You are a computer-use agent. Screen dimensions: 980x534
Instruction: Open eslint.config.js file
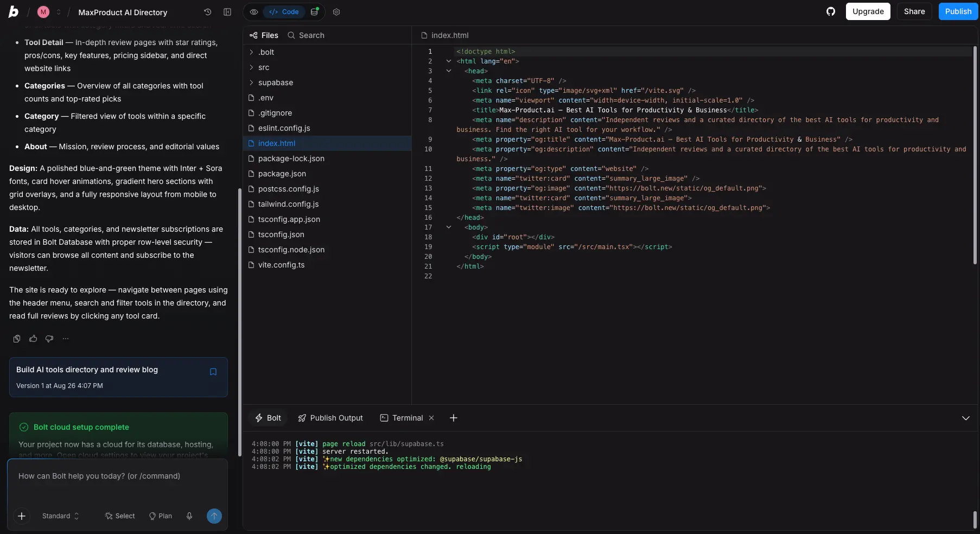327,128
